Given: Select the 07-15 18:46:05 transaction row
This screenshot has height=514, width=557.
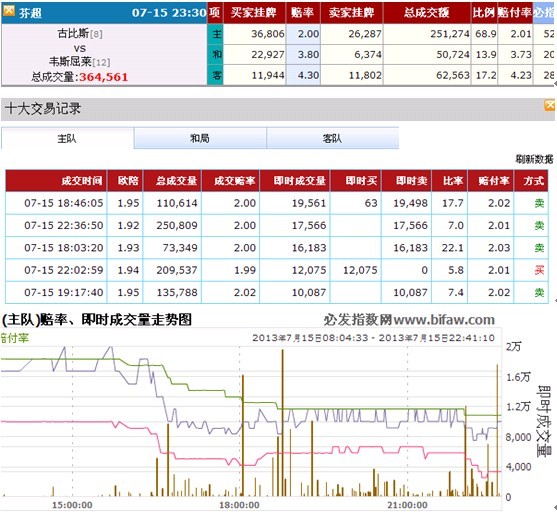Looking at the screenshot, I should click(277, 203).
